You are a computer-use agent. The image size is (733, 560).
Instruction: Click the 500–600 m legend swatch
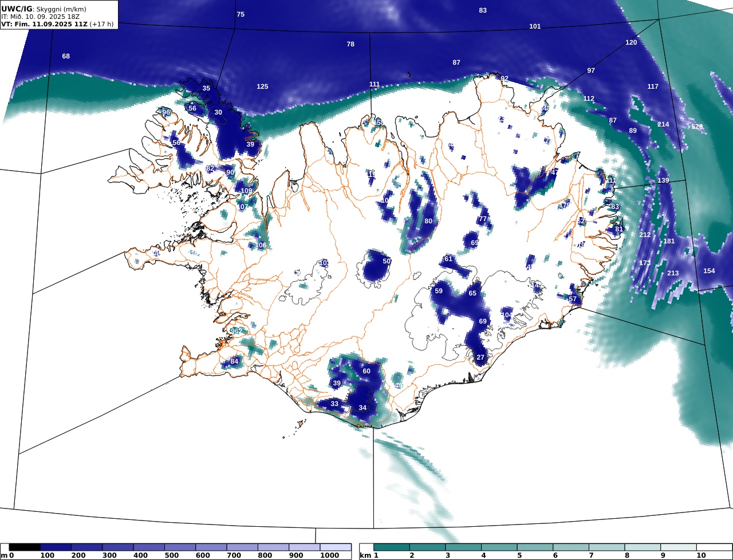180,547
